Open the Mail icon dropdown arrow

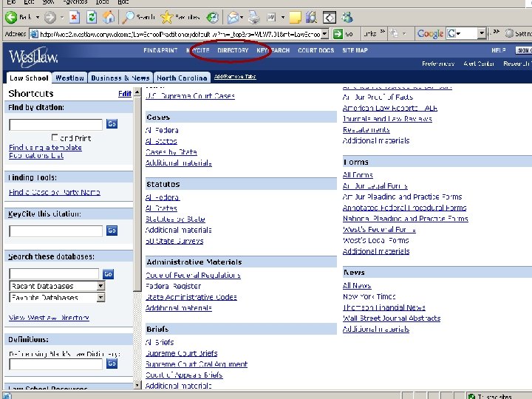coord(242,17)
